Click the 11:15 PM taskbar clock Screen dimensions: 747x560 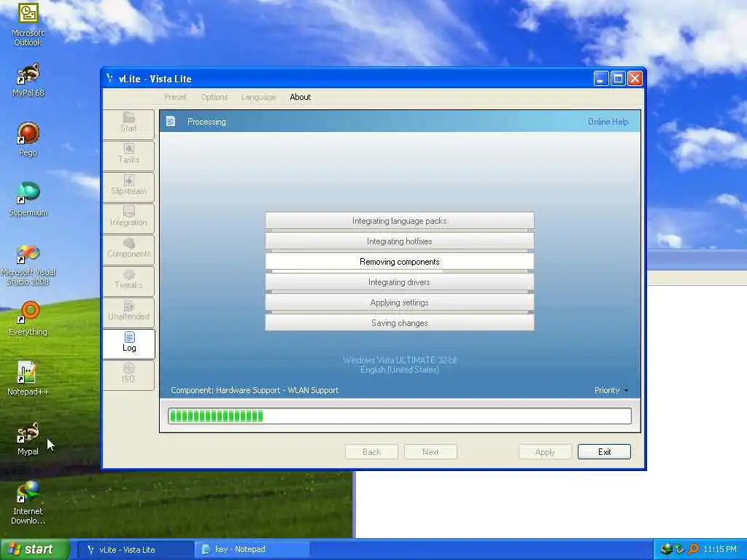pyautogui.click(x=720, y=550)
